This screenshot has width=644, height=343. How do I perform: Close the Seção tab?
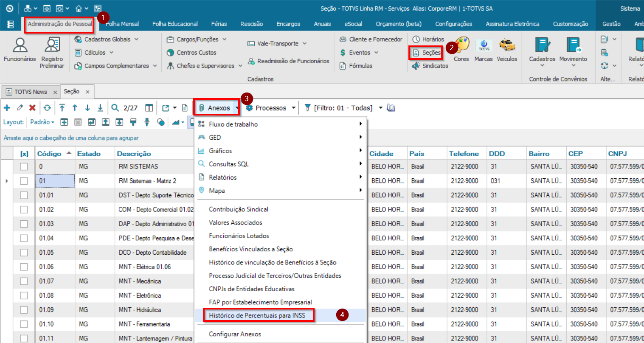pyautogui.click(x=87, y=92)
